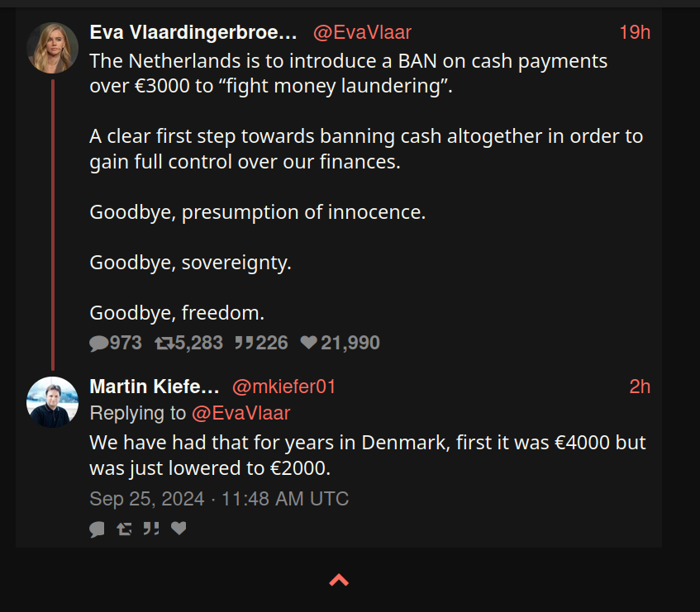700x612 pixels.
Task: Click the retweet icon under Eva's tweet
Action: (x=164, y=343)
